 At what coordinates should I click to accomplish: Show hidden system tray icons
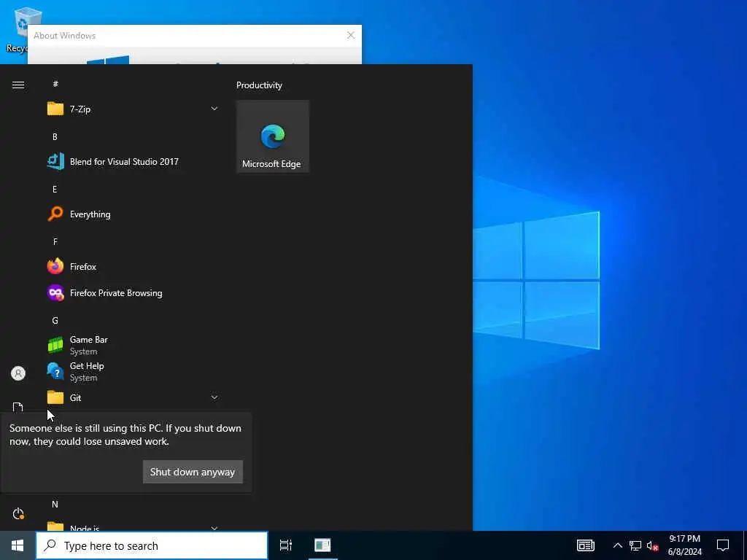(x=617, y=545)
